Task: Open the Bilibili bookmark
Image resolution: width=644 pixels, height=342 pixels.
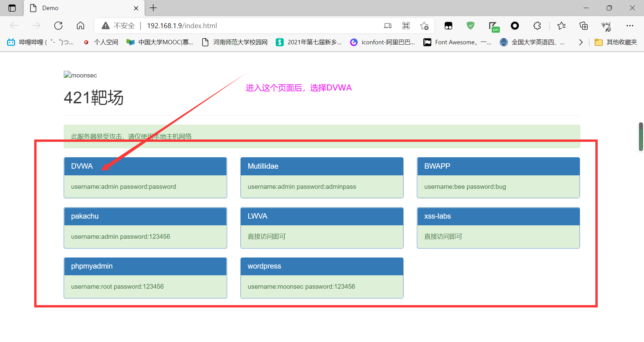Action: pos(40,42)
